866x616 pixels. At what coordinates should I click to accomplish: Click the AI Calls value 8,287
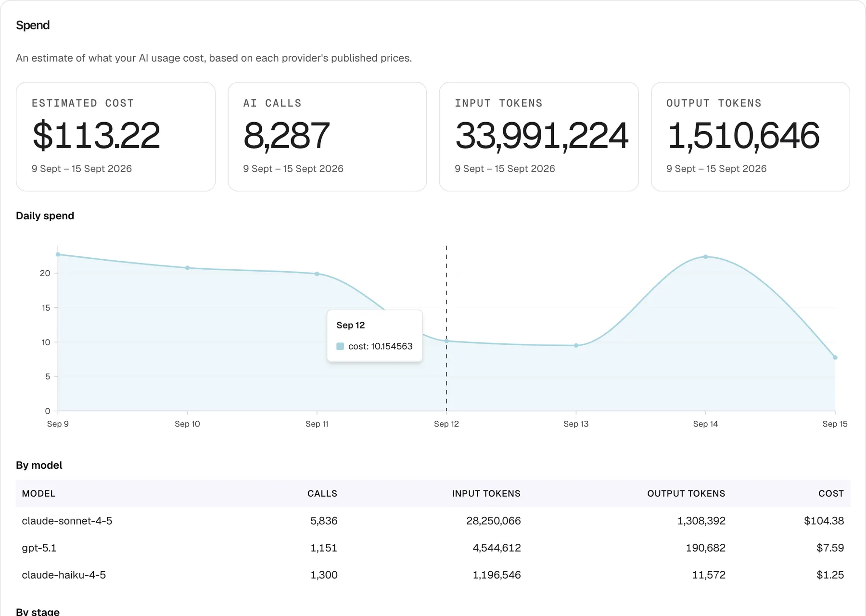click(286, 136)
